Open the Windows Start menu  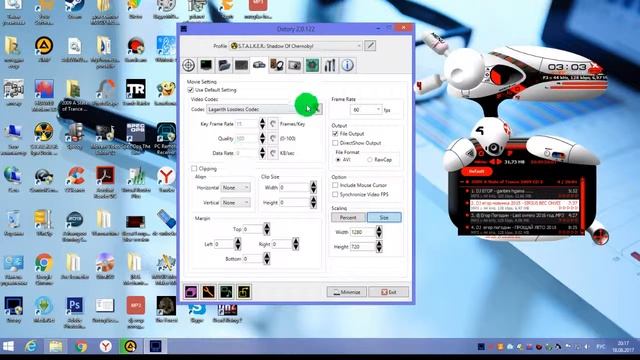[8, 347]
